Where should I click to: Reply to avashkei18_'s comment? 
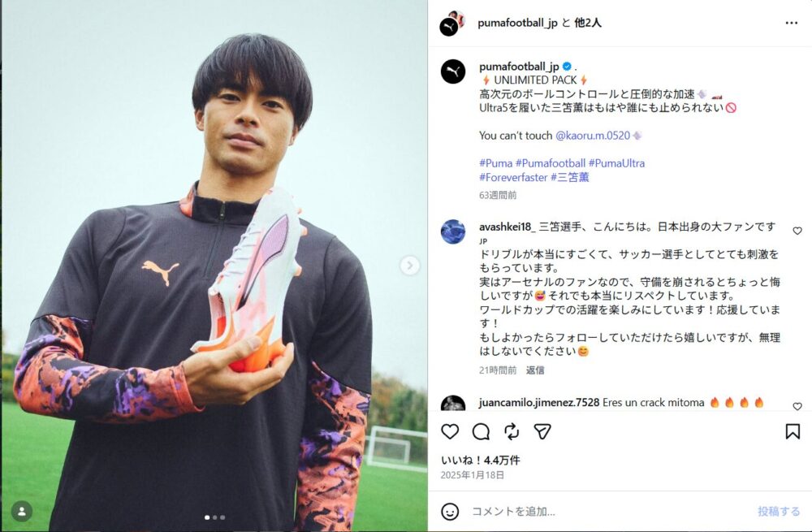point(535,370)
